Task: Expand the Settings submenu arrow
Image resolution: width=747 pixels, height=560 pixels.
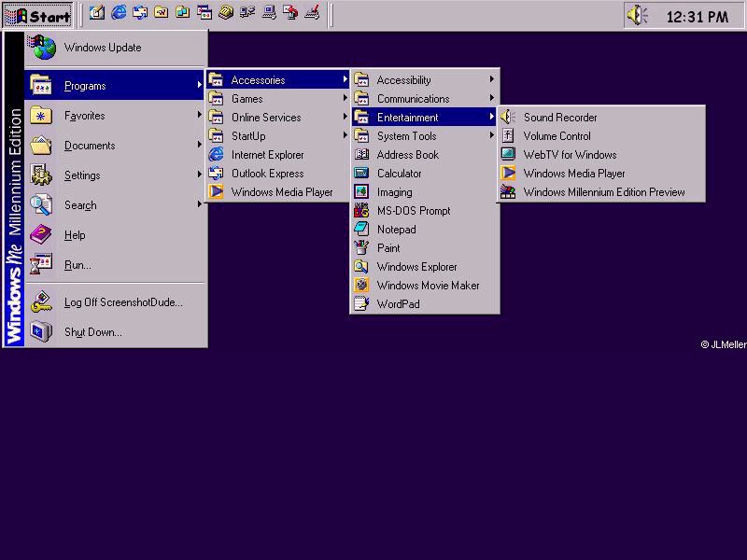Action: (199, 175)
